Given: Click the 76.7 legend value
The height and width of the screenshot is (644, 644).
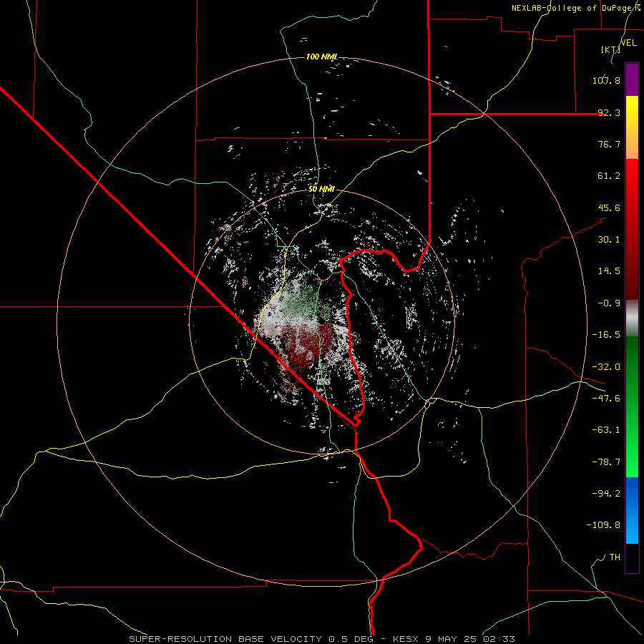Looking at the screenshot, I should coord(609,144).
